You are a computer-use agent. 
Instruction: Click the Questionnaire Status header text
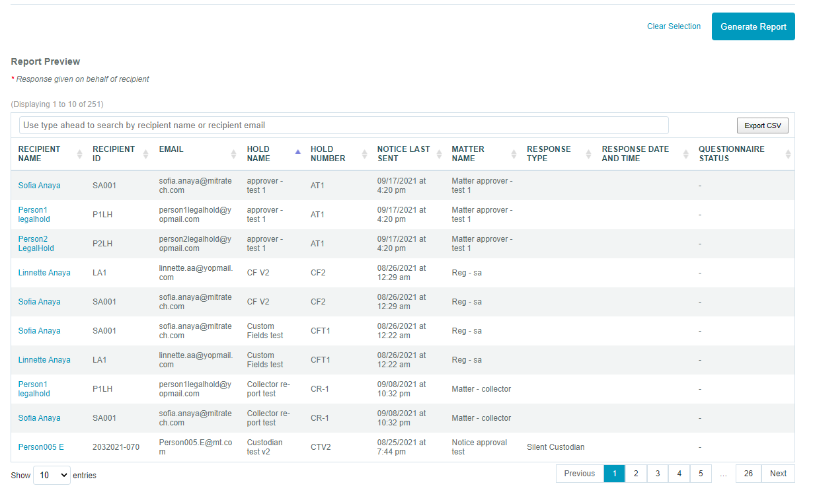(x=732, y=154)
